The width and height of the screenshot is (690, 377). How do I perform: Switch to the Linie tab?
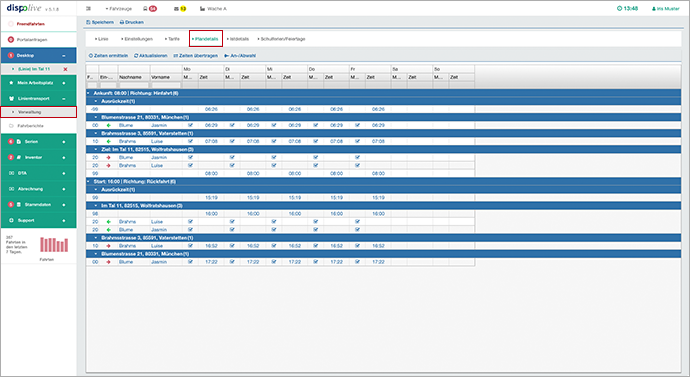click(102, 39)
